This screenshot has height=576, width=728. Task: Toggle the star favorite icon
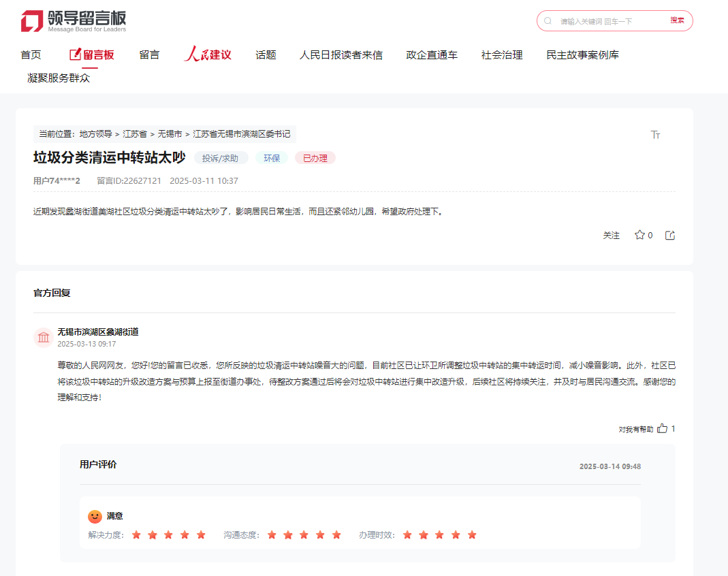(639, 234)
